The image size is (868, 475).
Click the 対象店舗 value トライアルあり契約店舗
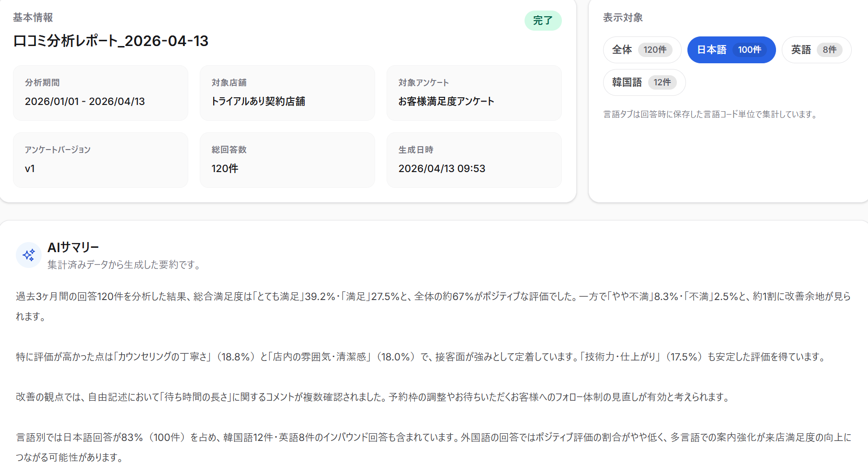pyautogui.click(x=258, y=102)
